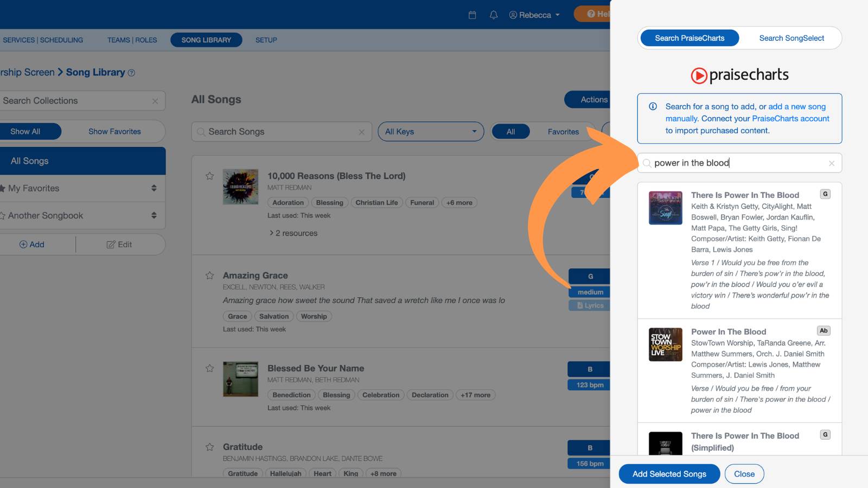Click the praisecharts logo
The height and width of the screenshot is (488, 868).
739,75
